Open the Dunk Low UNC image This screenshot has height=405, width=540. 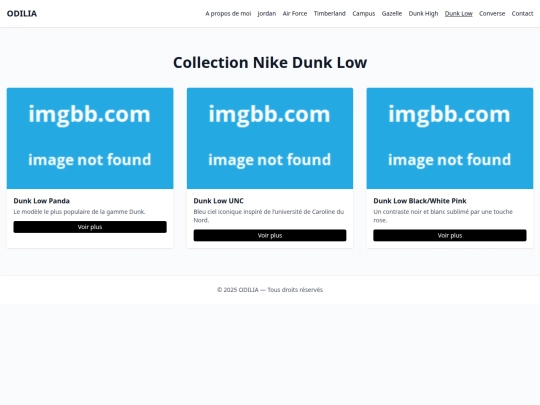(270, 138)
